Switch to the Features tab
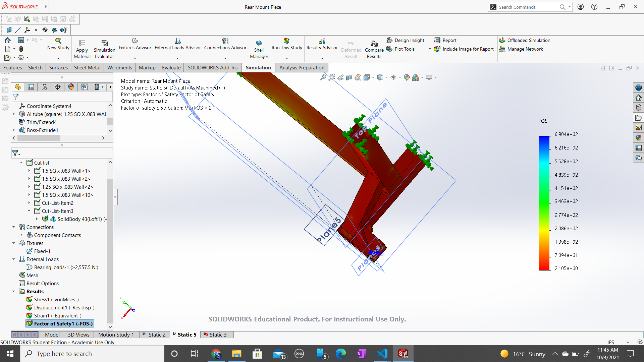644x362 pixels. [12, 67]
